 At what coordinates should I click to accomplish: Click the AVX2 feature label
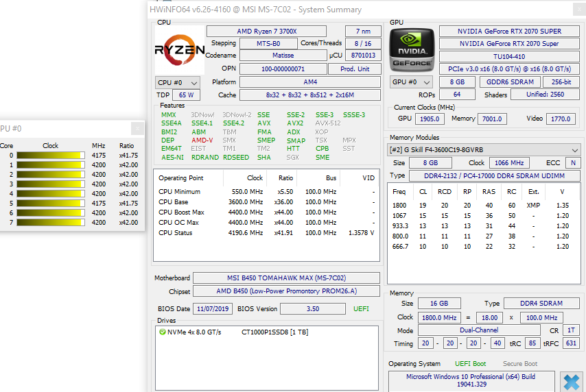(x=295, y=123)
